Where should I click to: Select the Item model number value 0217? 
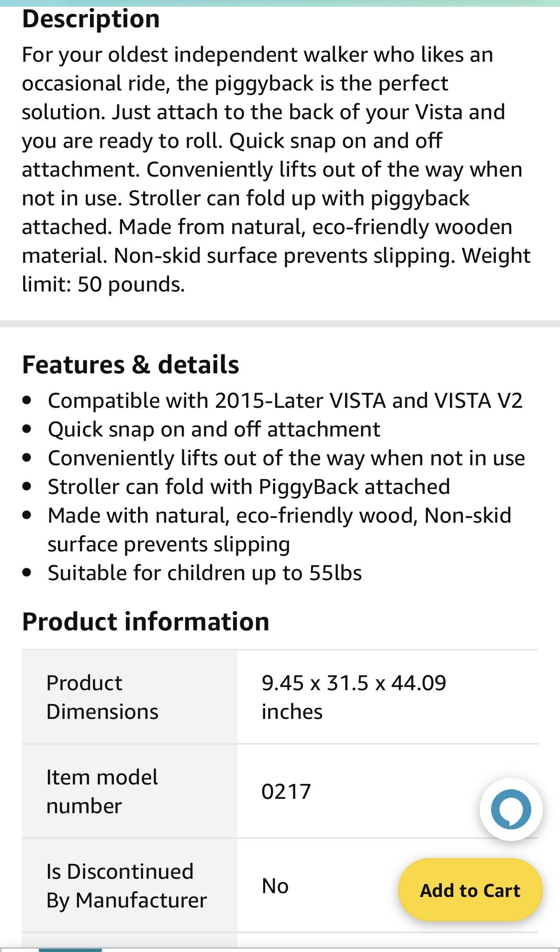286,792
